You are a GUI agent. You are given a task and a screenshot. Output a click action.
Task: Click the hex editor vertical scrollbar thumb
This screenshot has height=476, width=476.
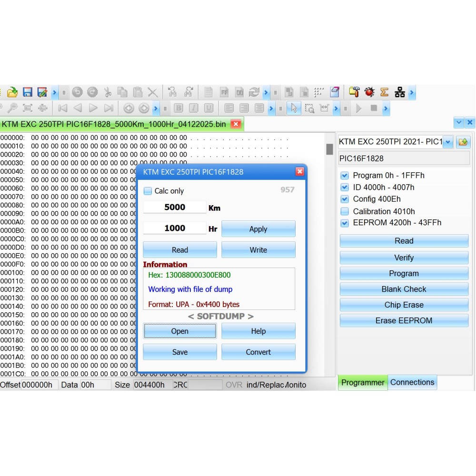[330, 149]
